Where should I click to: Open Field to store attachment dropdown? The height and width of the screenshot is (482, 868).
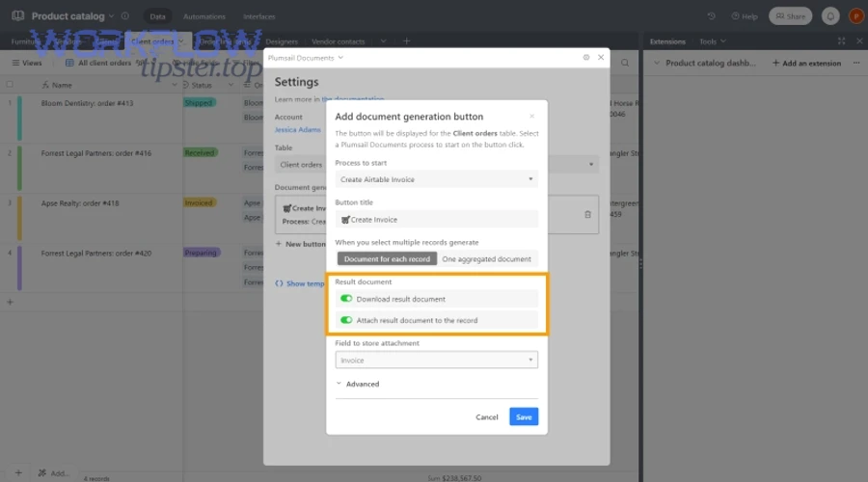pyautogui.click(x=436, y=361)
